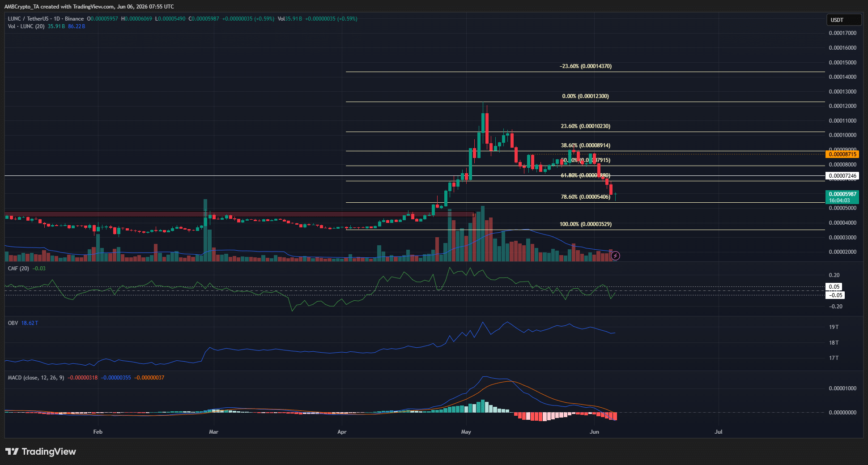Image resolution: width=868 pixels, height=465 pixels.
Task: Click the 0.20 CMF axis label
Action: pyautogui.click(x=834, y=275)
